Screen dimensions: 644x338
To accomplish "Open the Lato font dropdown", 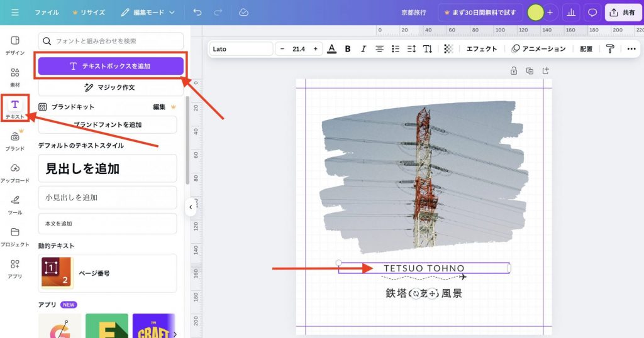I will point(241,49).
